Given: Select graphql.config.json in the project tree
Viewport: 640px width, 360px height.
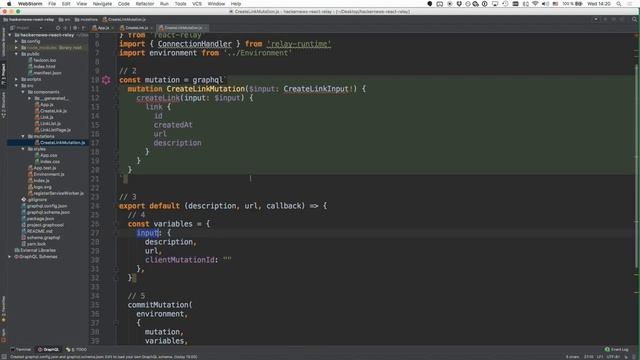Looking at the screenshot, I should pos(44,206).
